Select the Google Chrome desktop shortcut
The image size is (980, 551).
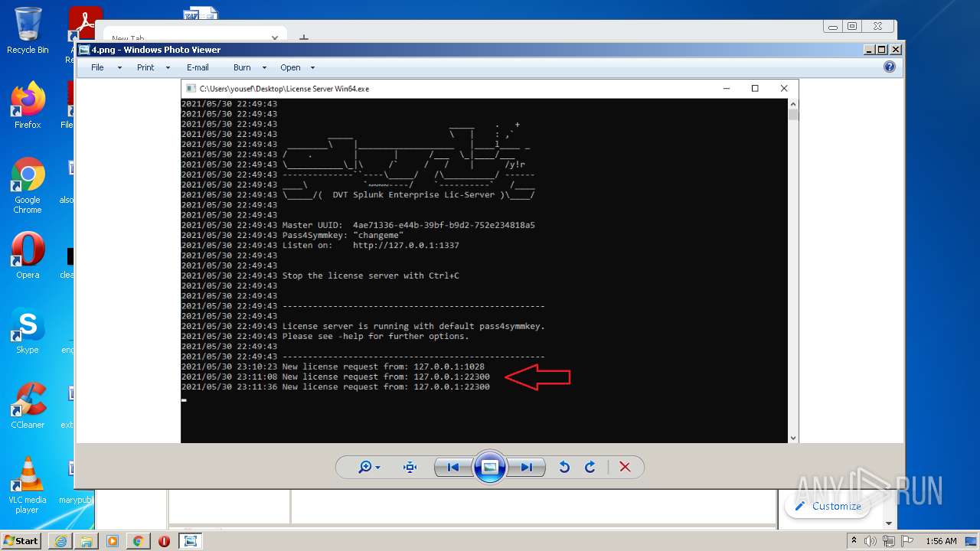click(28, 186)
